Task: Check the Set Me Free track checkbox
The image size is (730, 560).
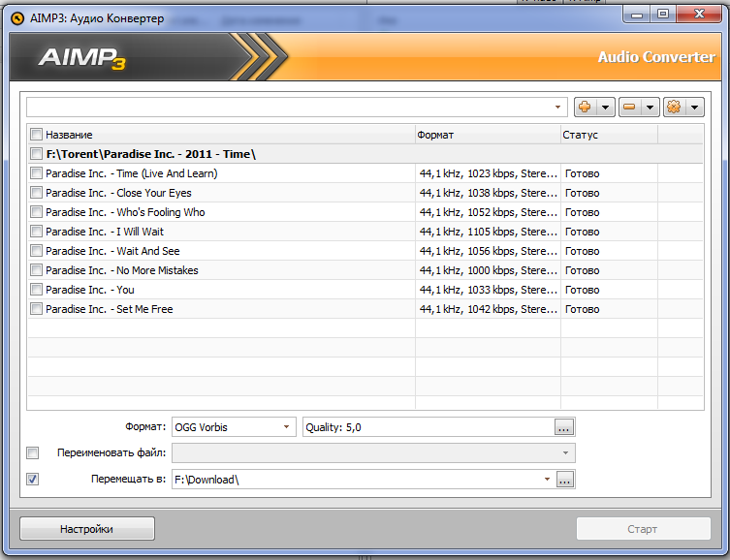Action: tap(36, 308)
